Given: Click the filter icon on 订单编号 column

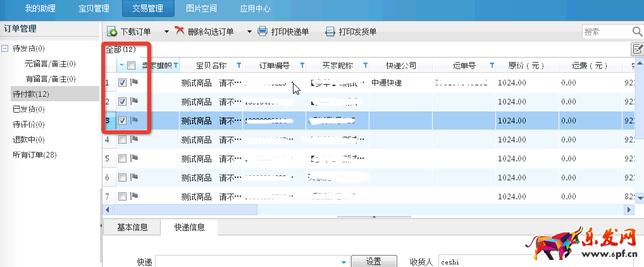Looking at the screenshot, I should [x=302, y=65].
